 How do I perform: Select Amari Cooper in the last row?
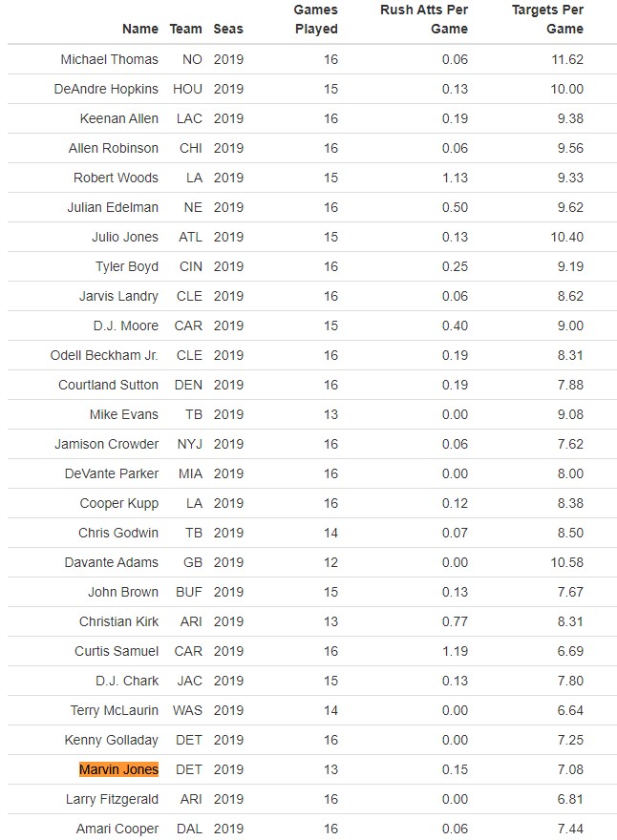click(x=117, y=829)
